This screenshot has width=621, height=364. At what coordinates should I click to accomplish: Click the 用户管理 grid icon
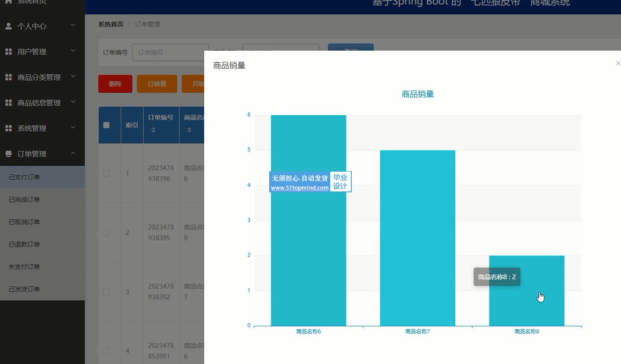pos(8,52)
